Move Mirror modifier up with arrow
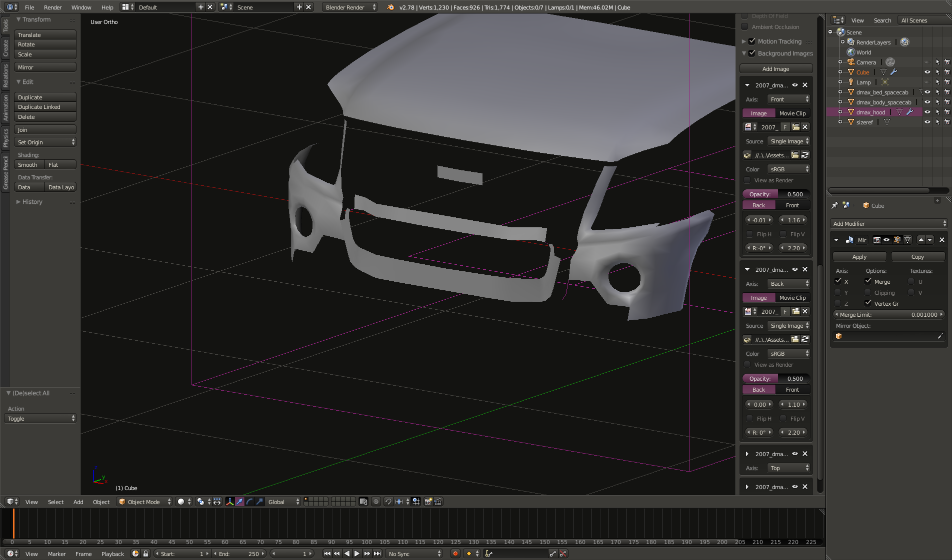Viewport: 952px width, 560px height. (921, 240)
